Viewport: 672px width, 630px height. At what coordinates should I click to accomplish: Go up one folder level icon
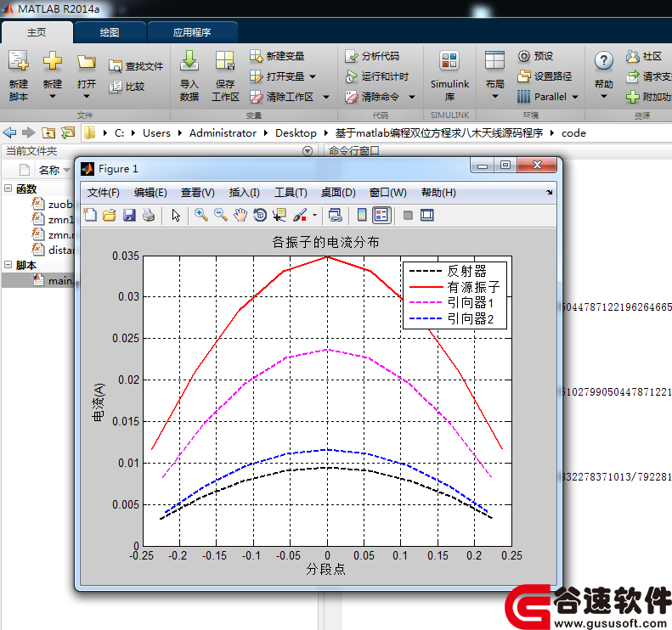pos(48,132)
